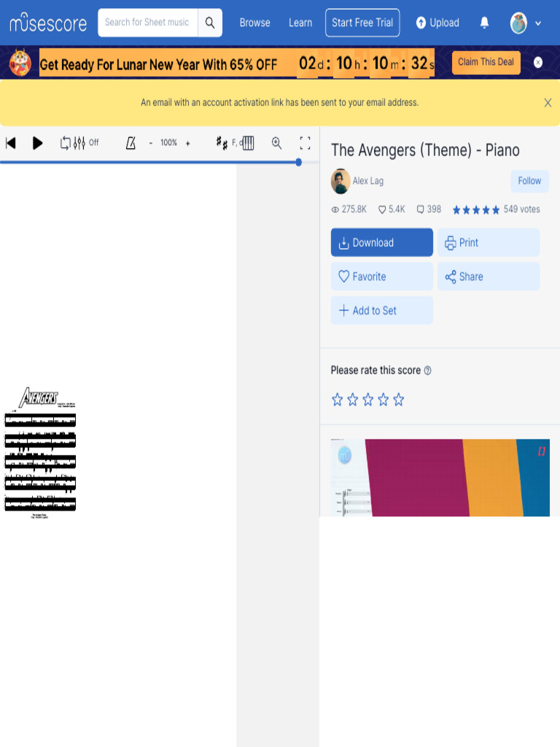Open the key transpose sharps icon
Screen dimensions: 560x747
(x=222, y=142)
